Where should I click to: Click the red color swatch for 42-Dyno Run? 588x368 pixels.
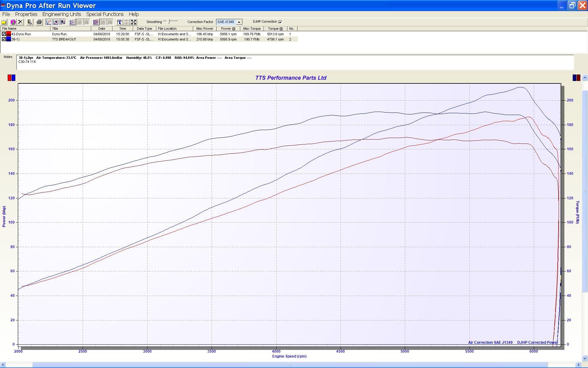pyautogui.click(x=9, y=34)
